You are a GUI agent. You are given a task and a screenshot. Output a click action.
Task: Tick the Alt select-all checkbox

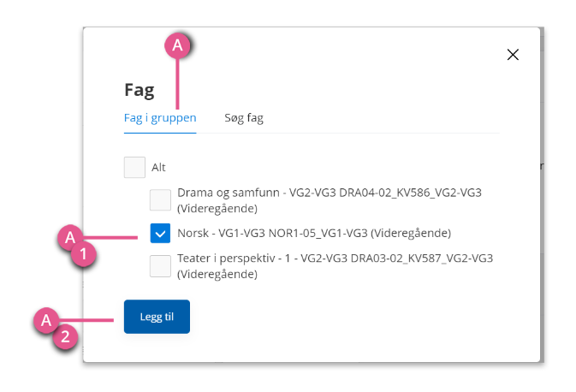click(134, 168)
